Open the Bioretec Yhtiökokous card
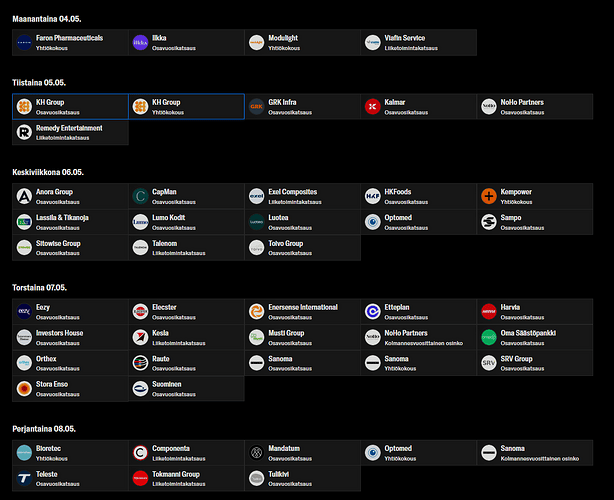614x500 pixels. point(70,453)
